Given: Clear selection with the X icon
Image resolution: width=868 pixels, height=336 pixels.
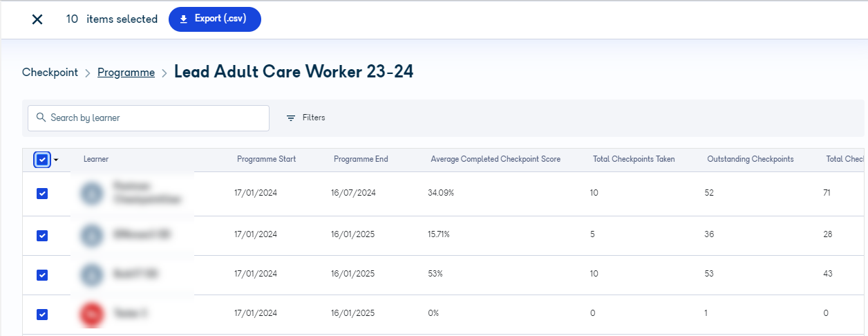Looking at the screenshot, I should (x=37, y=19).
